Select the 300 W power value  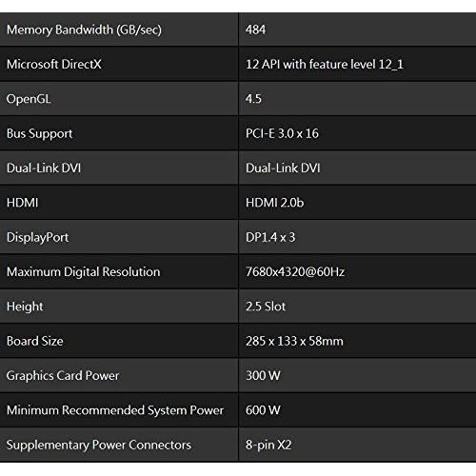click(x=263, y=376)
